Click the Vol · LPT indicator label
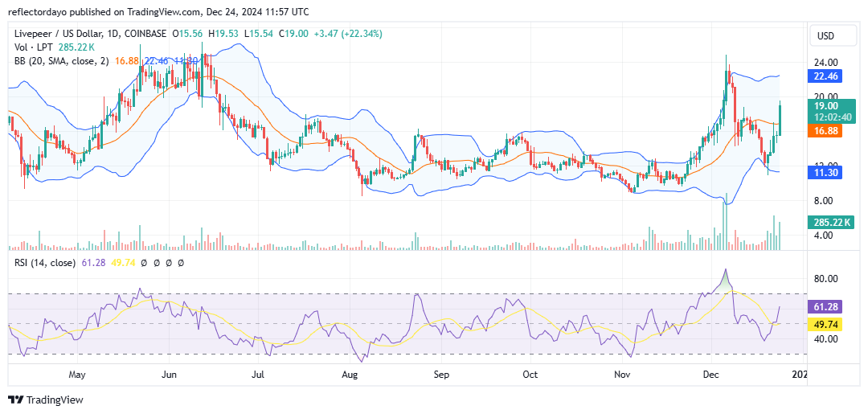Image resolution: width=868 pixels, height=414 pixels. pos(34,47)
